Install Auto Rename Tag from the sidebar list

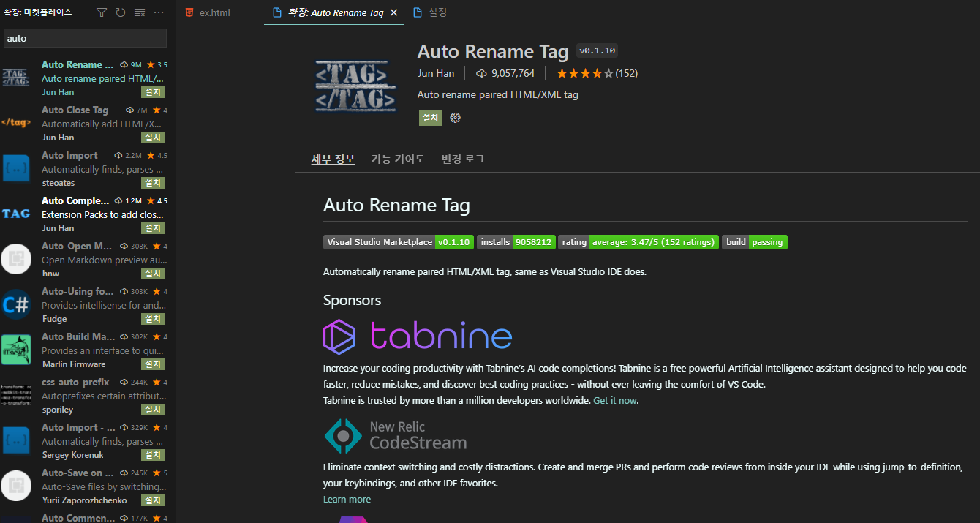tap(153, 92)
